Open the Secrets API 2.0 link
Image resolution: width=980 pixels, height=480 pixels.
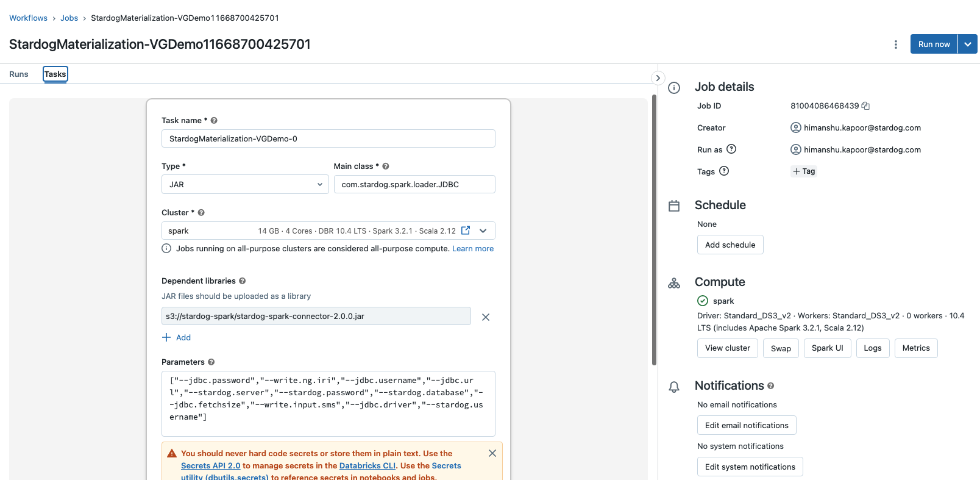[211, 465]
